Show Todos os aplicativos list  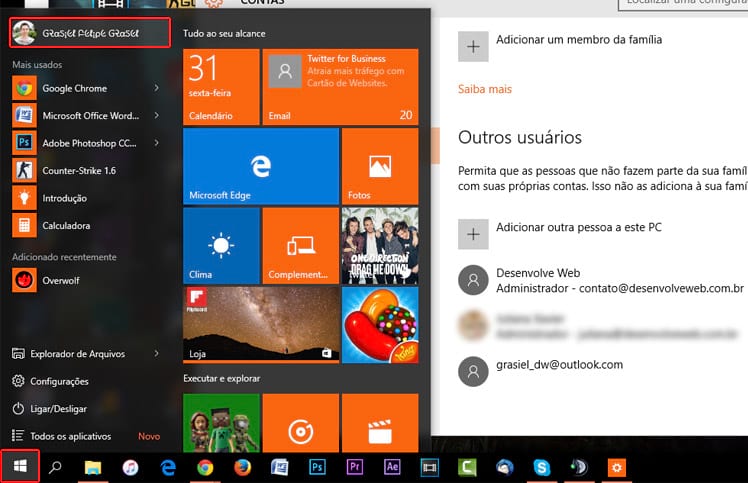(62, 436)
